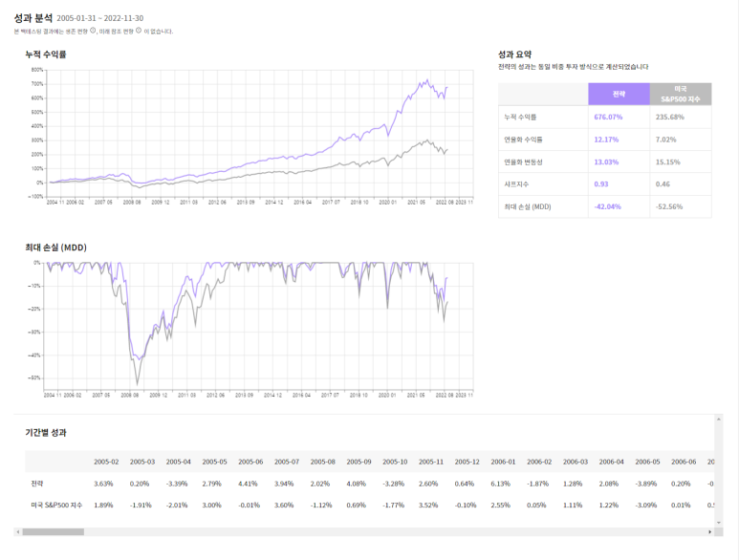Viewport: 739px width, 560px height.
Task: Click the 전략 row label in period table
Action: [36, 484]
